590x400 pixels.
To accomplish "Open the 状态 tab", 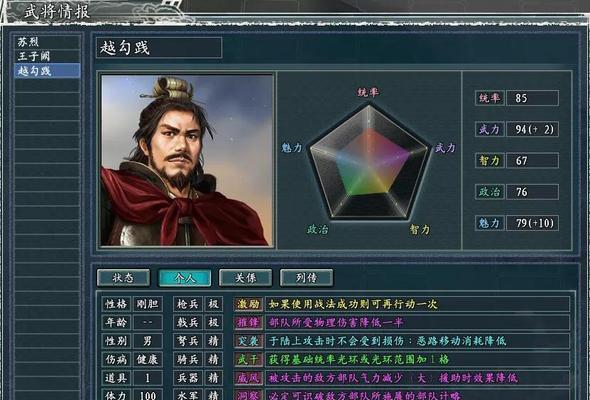I will coord(123,278).
